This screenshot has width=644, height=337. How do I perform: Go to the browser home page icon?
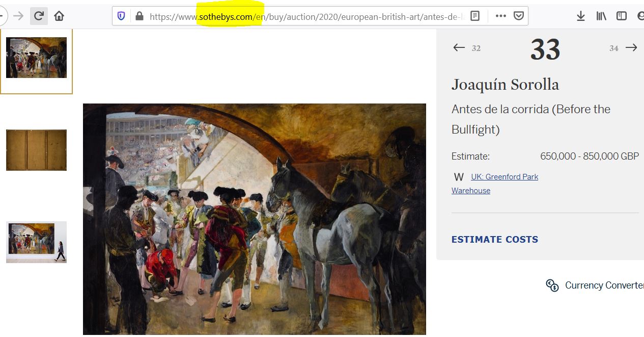59,16
